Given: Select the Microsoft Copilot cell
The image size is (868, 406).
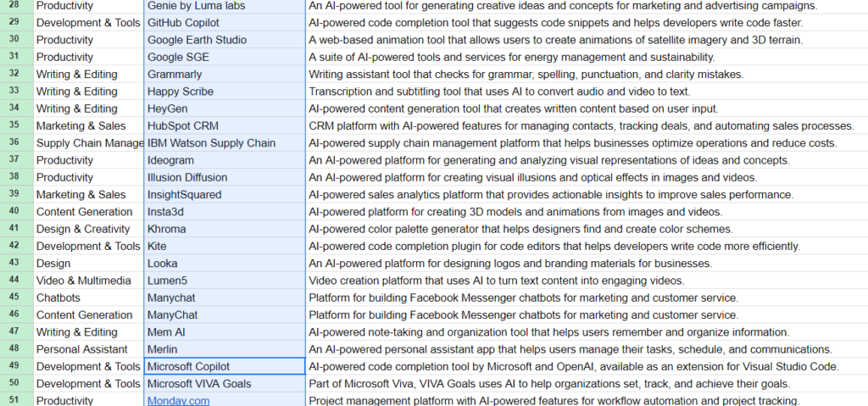Looking at the screenshot, I should click(x=225, y=366).
